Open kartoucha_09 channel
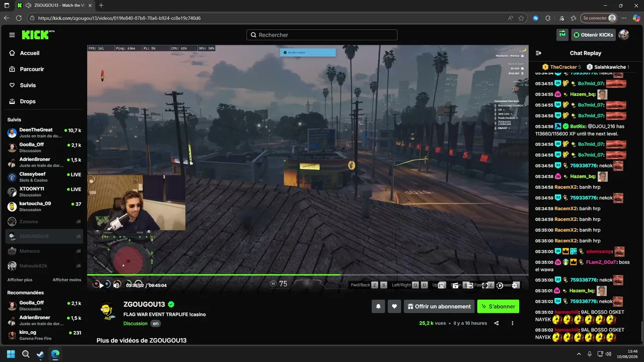Viewport: 644px width, 362px height. 44,207
